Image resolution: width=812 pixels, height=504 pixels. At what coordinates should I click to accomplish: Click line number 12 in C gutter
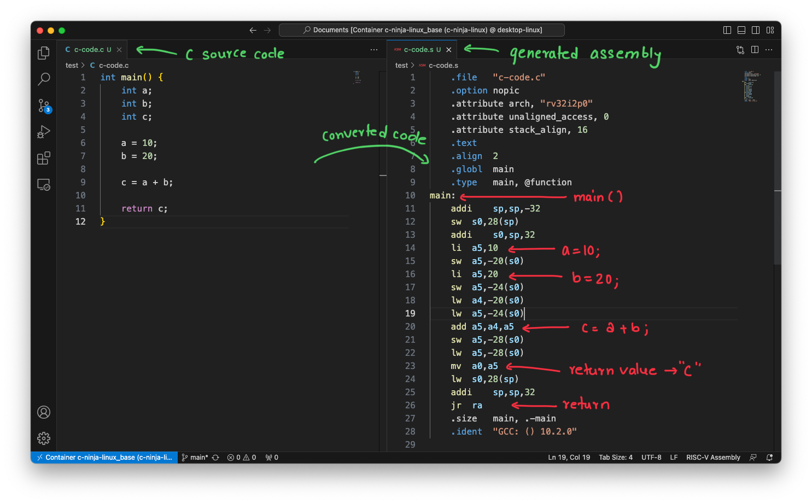pos(80,222)
